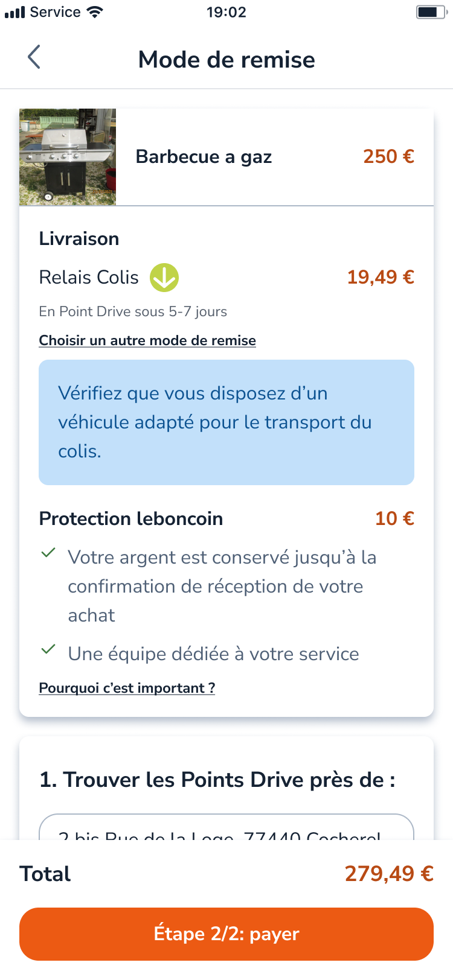
Task: Tap the back arrow chevron
Action: (34, 57)
